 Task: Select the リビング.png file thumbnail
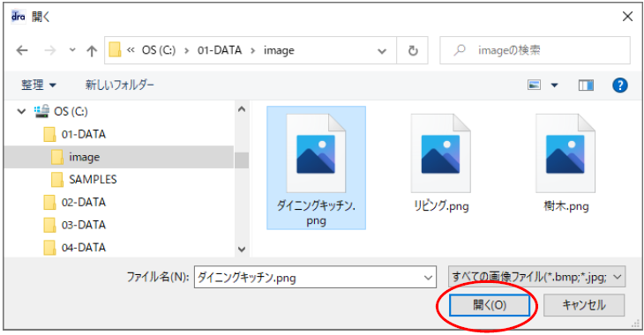click(441, 162)
